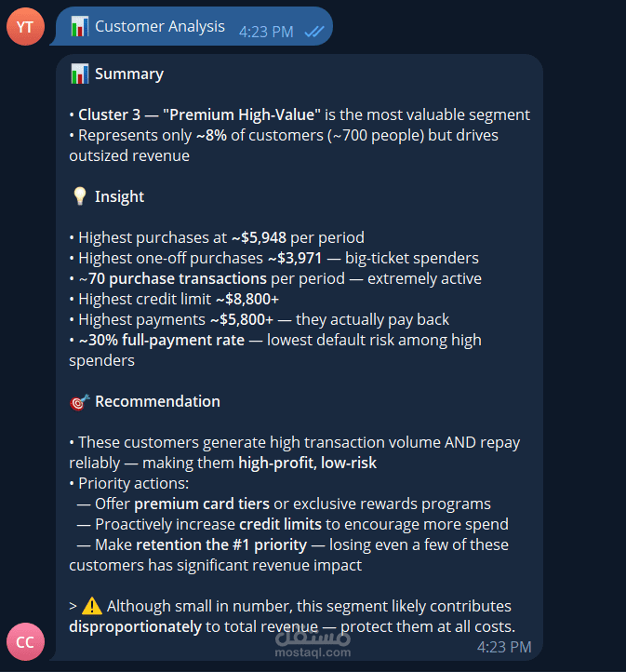Click the dart target emoji beside Recommendation
626x672 pixels.
[x=80, y=402]
